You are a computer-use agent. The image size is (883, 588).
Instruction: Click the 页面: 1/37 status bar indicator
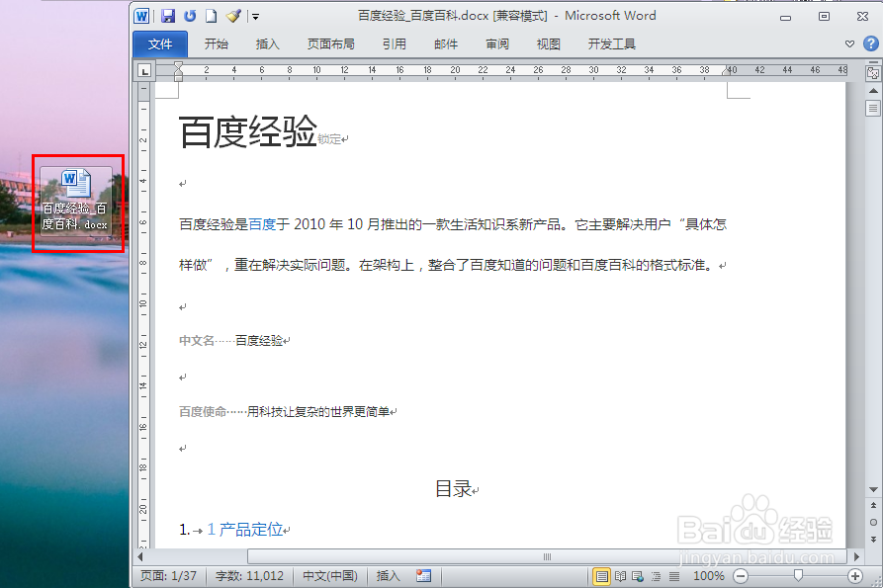pyautogui.click(x=168, y=575)
